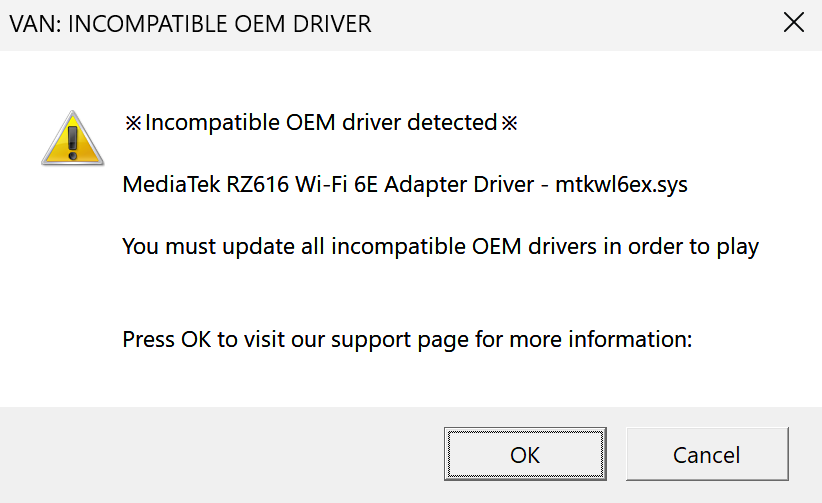This screenshot has width=822, height=503.
Task: Close the incompatible driver dialog
Action: pyautogui.click(x=794, y=24)
